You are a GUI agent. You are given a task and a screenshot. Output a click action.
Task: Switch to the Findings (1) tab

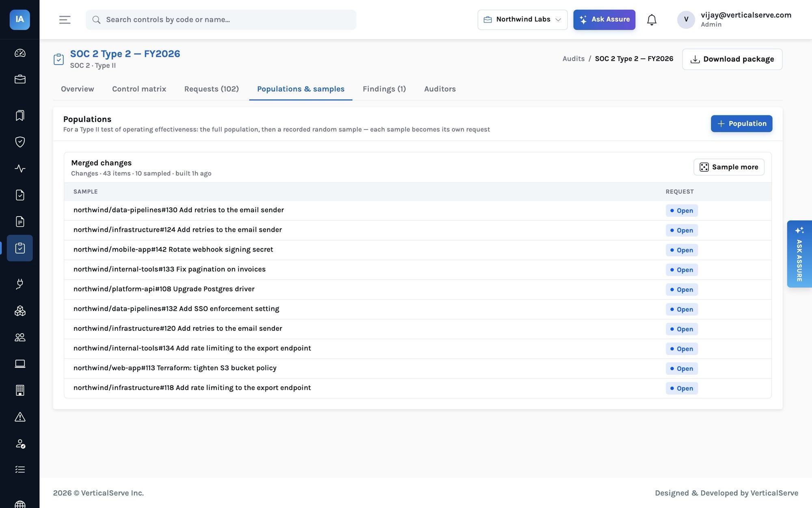tap(384, 89)
